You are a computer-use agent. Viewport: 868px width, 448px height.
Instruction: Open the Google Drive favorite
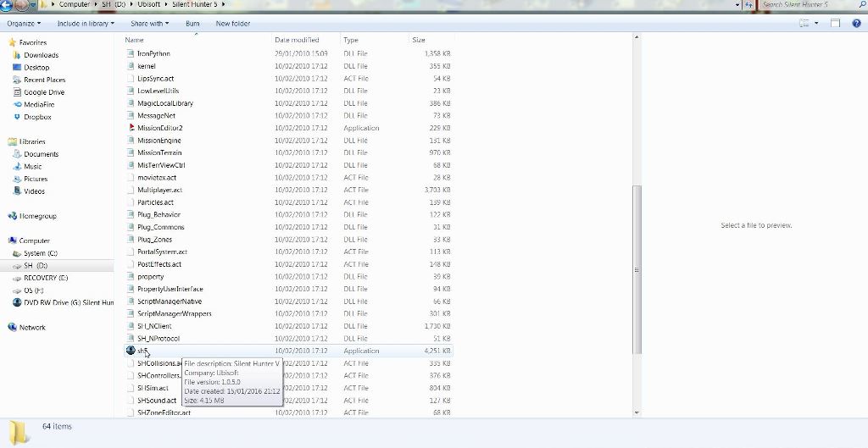tap(44, 92)
